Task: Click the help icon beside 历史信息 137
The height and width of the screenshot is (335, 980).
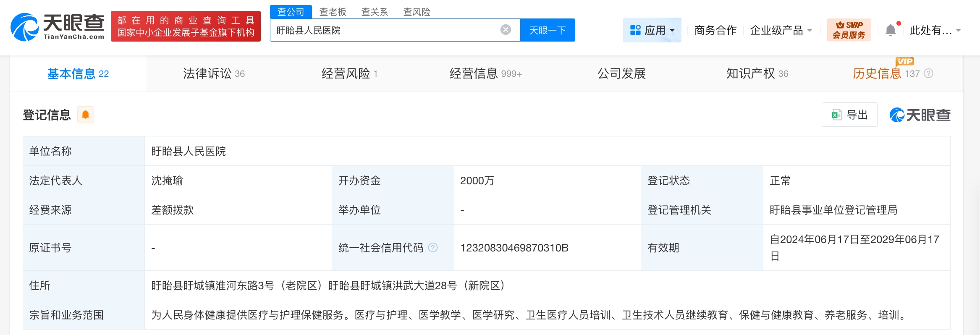Action: (x=929, y=73)
